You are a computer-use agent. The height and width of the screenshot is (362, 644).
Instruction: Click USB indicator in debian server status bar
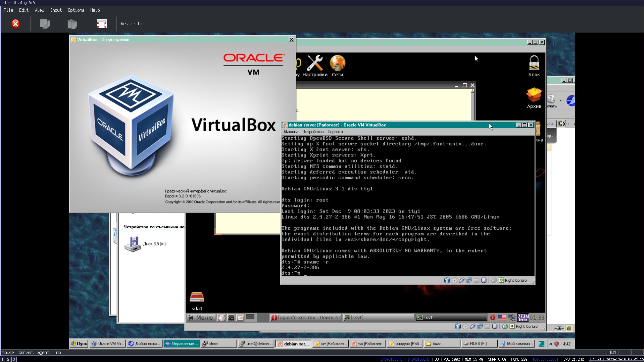462,280
